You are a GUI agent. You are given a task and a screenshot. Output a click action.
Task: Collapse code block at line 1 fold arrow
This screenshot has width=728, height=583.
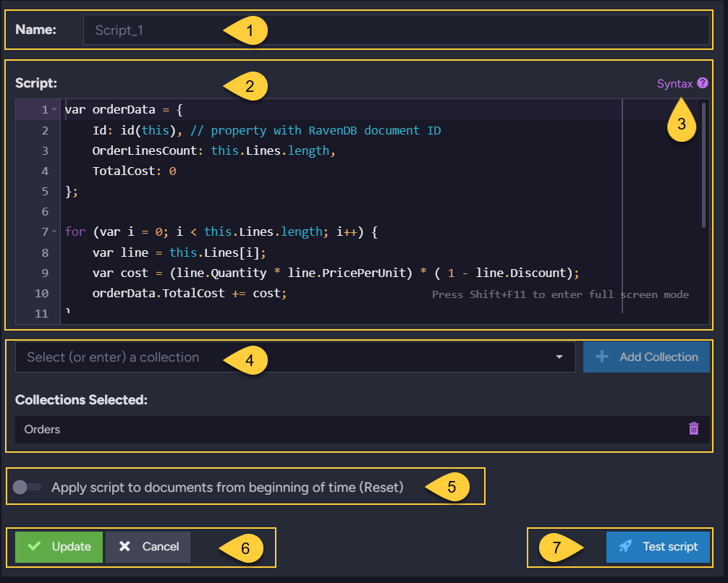(x=54, y=109)
